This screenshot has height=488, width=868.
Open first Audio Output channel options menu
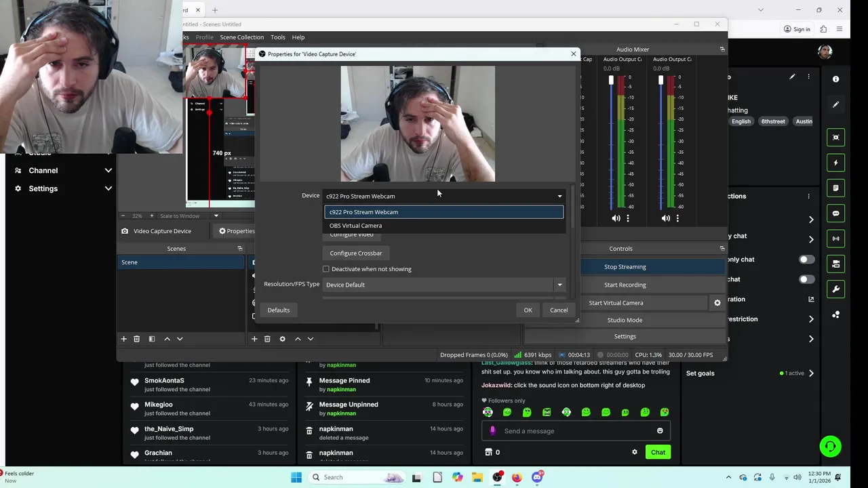point(628,218)
